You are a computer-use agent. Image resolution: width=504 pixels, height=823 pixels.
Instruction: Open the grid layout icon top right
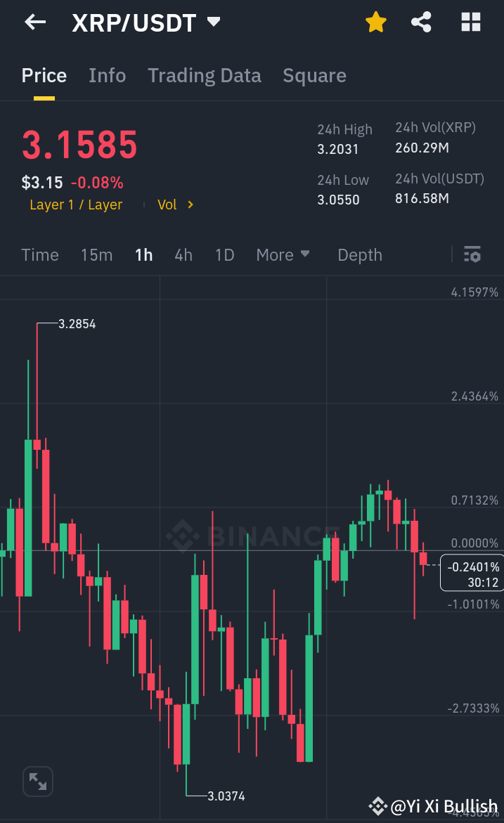click(x=470, y=22)
